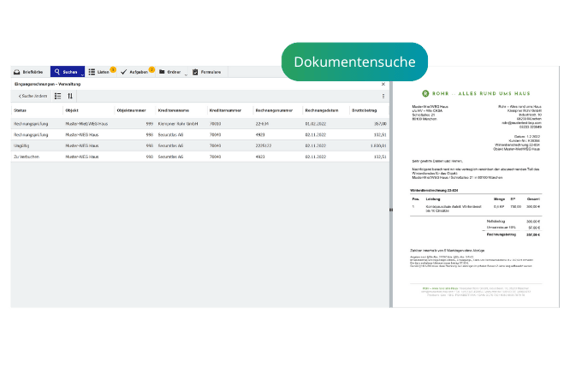This screenshot has width=570, height=385.
Task: Sort by the Status column header
Action: click(x=20, y=110)
